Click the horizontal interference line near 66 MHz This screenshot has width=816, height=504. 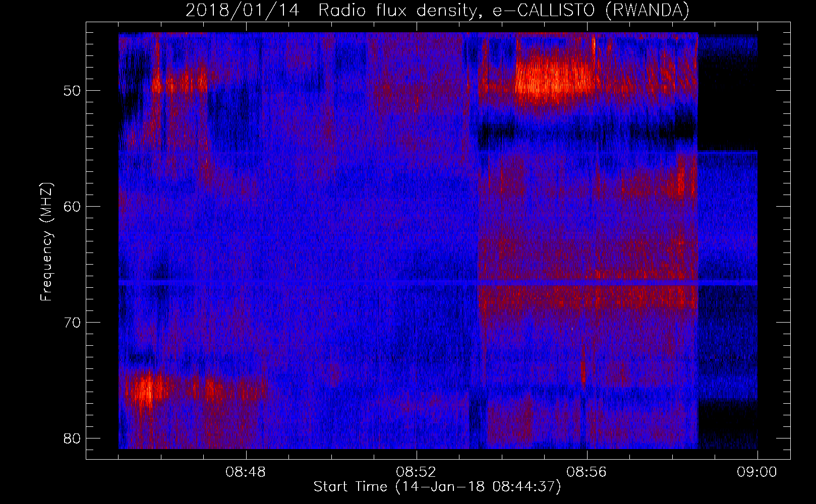[438, 283]
